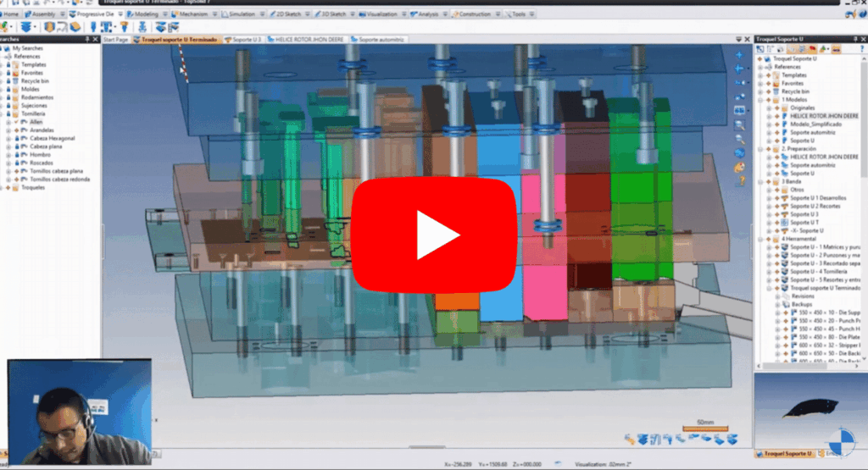Select Moldes folder in Searches tree
This screenshot has width=868, height=470.
pos(30,89)
